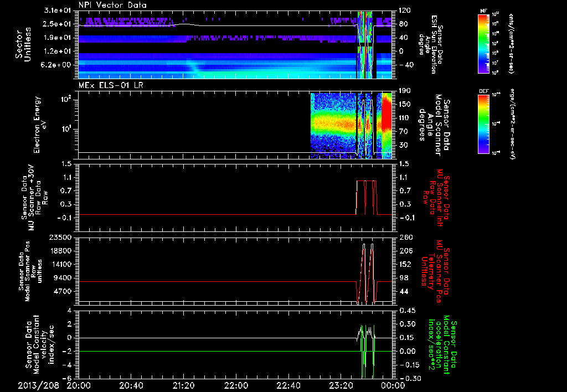Viewport: 567px width, 392px height.
Task: Select the 'cnts/(cm**2-sr-sec)' units label
Action: click(x=511, y=43)
